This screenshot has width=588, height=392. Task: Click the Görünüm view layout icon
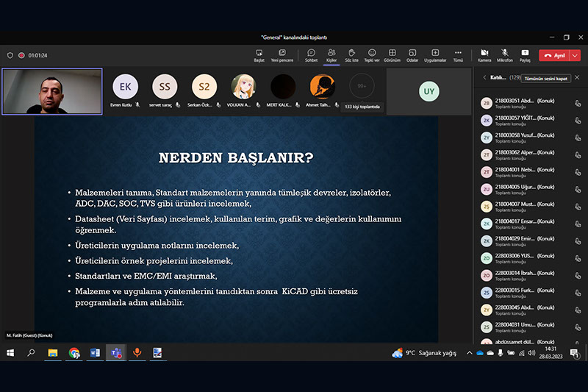(x=392, y=54)
